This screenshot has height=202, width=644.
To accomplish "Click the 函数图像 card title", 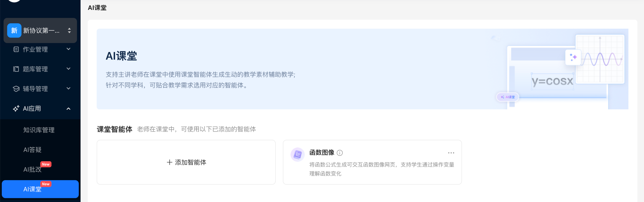I will (x=321, y=152).
